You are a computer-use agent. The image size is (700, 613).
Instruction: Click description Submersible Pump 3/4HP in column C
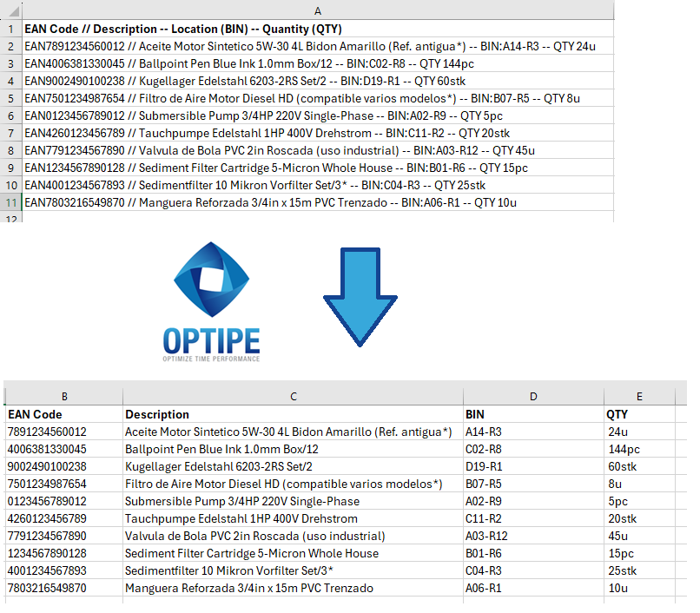click(x=294, y=501)
